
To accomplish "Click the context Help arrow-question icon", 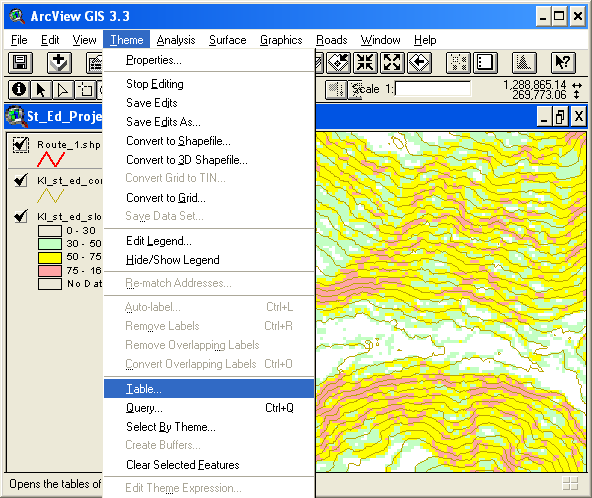I will click(x=563, y=63).
